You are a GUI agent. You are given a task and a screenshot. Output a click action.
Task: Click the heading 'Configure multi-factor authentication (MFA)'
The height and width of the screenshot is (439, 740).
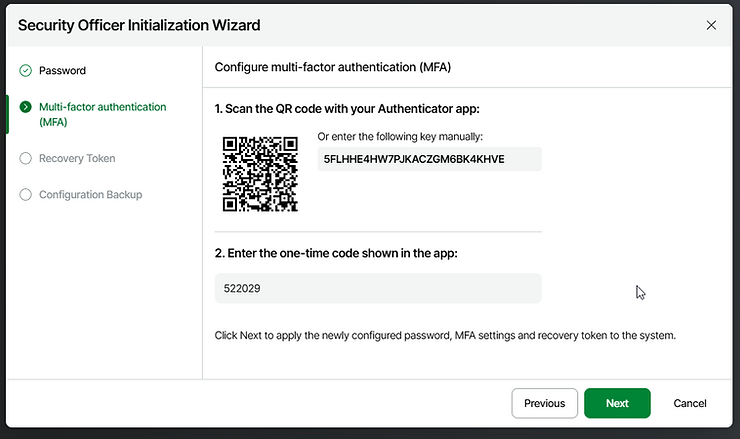333,67
